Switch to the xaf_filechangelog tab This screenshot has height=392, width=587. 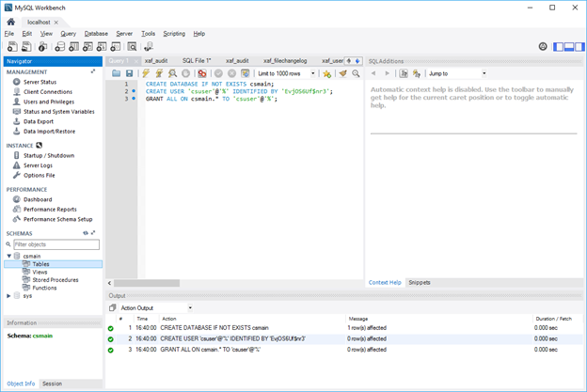[x=285, y=60]
